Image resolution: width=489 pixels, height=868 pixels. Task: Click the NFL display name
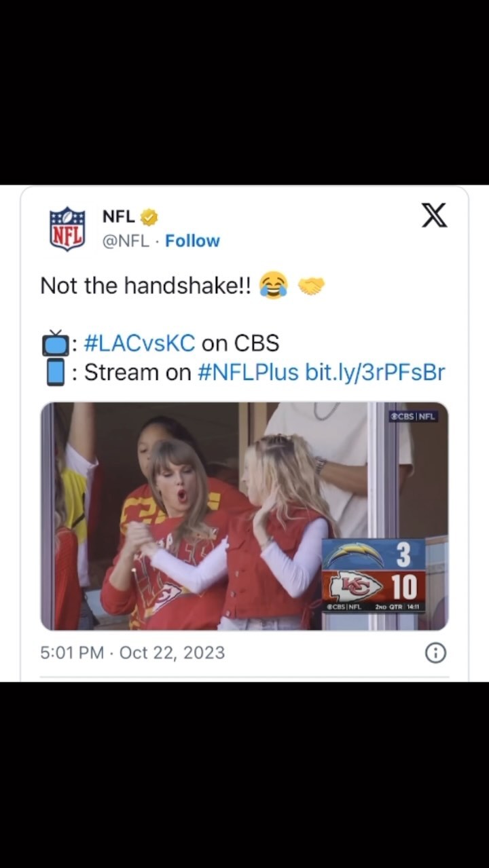point(118,216)
